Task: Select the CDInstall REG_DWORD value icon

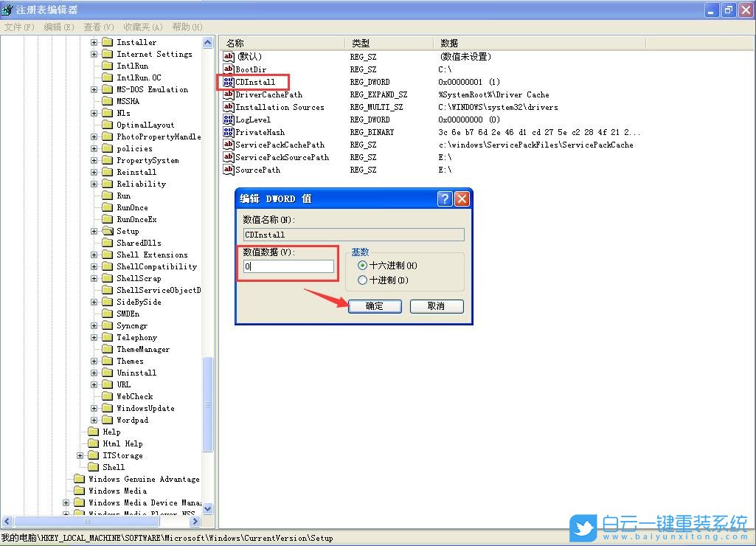Action: pyautogui.click(x=228, y=82)
